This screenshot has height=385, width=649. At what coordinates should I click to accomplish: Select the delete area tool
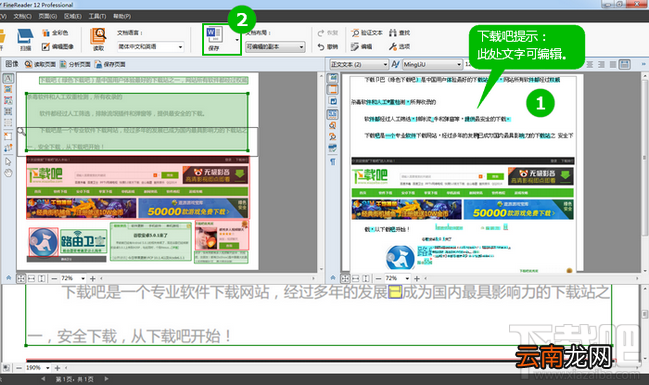pos(8,136)
